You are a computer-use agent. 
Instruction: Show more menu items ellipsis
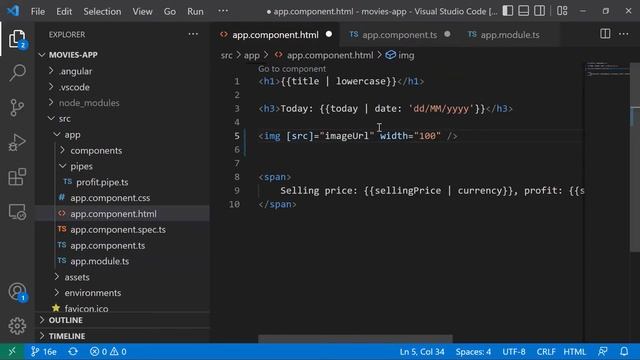(x=223, y=11)
